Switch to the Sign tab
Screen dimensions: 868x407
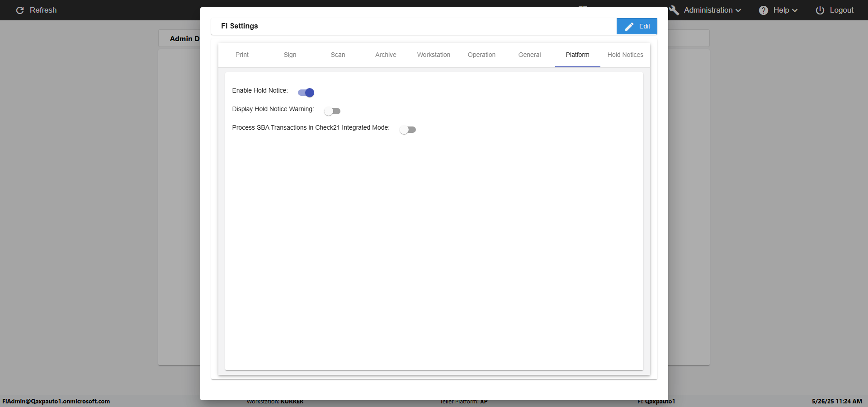pyautogui.click(x=290, y=55)
